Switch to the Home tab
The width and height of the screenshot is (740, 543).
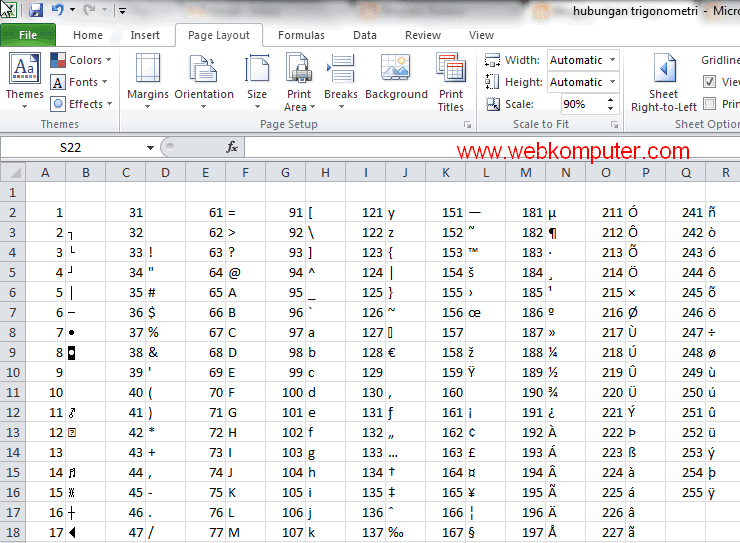[x=88, y=35]
